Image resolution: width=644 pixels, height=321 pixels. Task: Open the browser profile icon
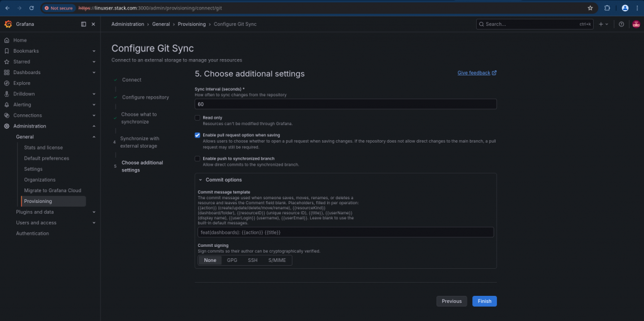click(x=625, y=8)
